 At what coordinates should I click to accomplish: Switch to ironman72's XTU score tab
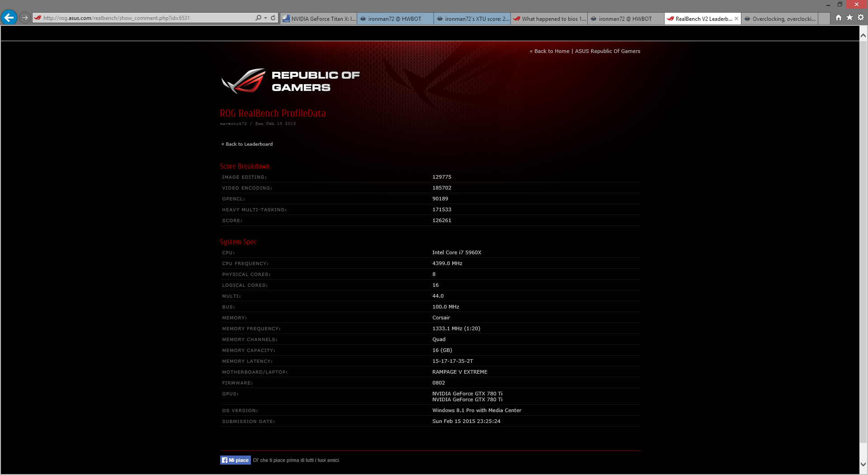pos(472,19)
